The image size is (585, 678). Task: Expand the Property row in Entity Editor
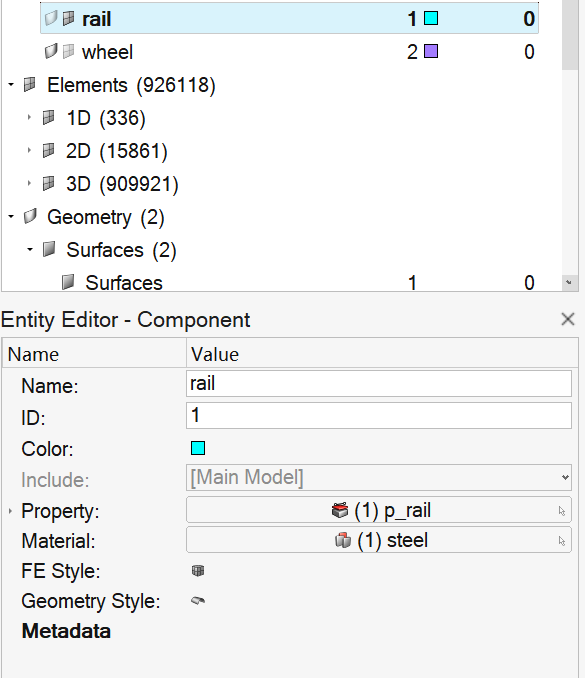click(10, 511)
